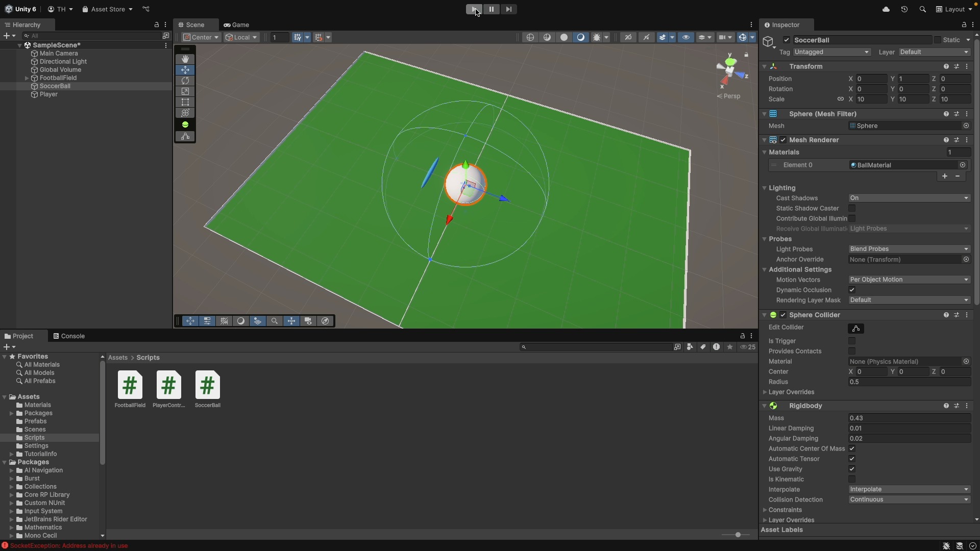This screenshot has height=551, width=980.
Task: Adjust the project icon size slider
Action: click(738, 535)
